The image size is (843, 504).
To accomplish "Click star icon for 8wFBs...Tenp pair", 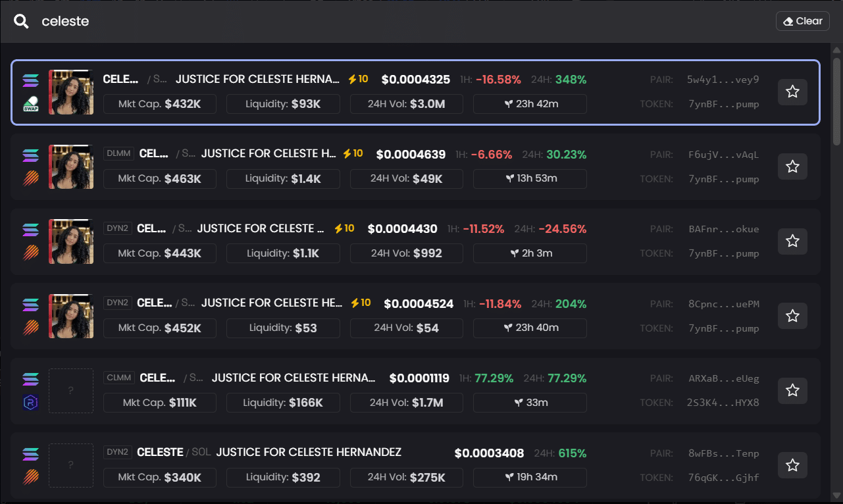I will click(x=792, y=465).
